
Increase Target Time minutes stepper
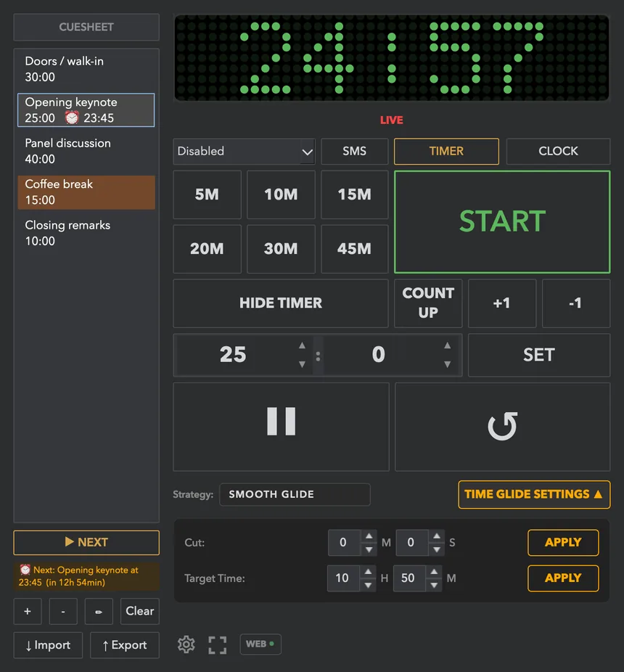[x=434, y=572]
